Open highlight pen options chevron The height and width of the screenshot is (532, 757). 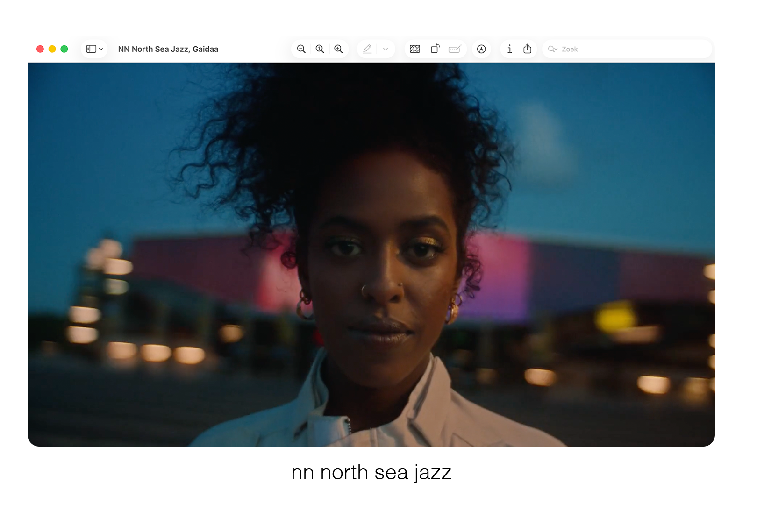pos(386,49)
